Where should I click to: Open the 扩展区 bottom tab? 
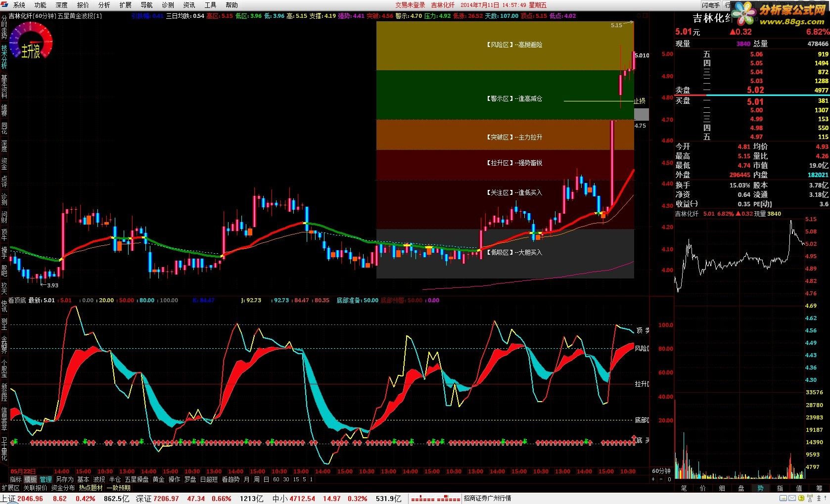pyautogui.click(x=10, y=488)
